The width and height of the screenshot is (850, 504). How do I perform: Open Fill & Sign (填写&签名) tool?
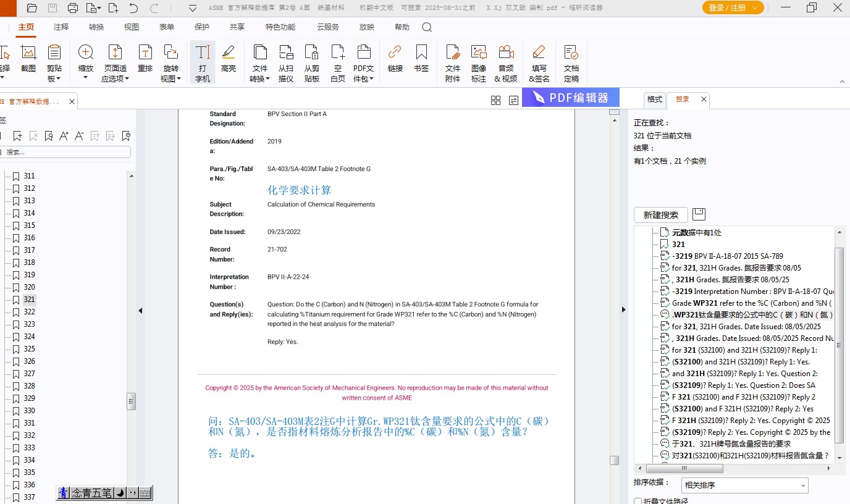[539, 63]
